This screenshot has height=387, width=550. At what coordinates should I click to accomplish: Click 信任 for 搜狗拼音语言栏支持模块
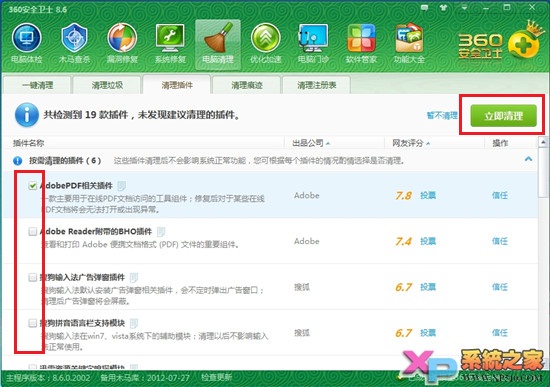pos(499,333)
